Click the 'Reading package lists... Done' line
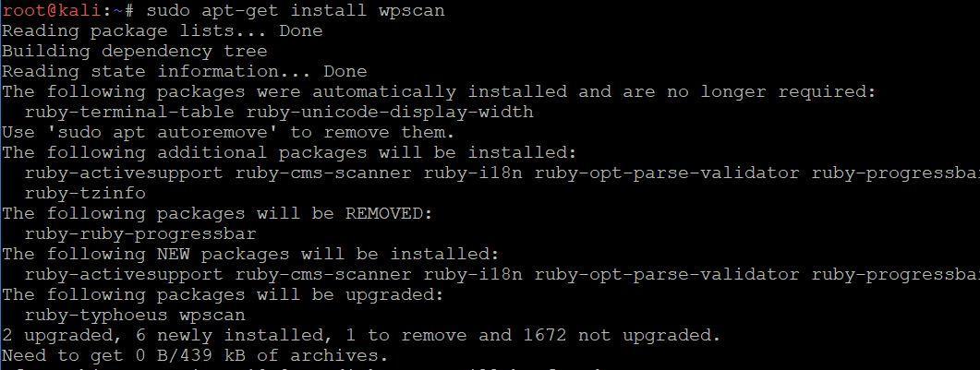The height and width of the screenshot is (370, 980). click(163, 31)
